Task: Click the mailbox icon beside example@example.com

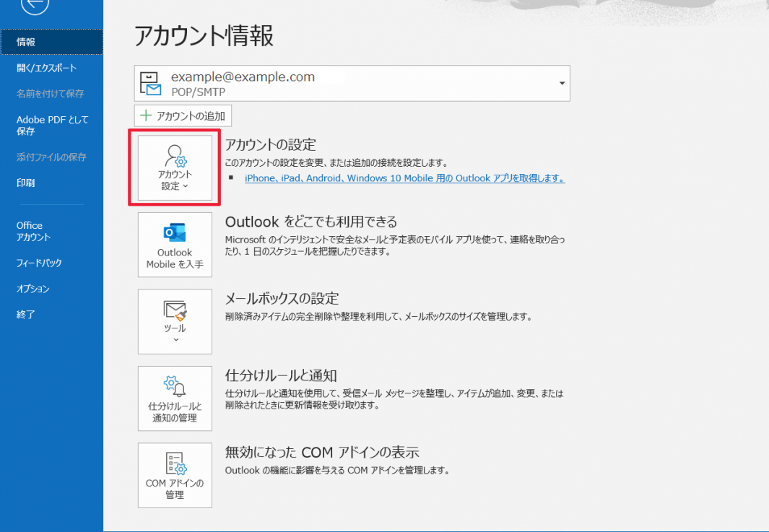Action: (x=151, y=84)
